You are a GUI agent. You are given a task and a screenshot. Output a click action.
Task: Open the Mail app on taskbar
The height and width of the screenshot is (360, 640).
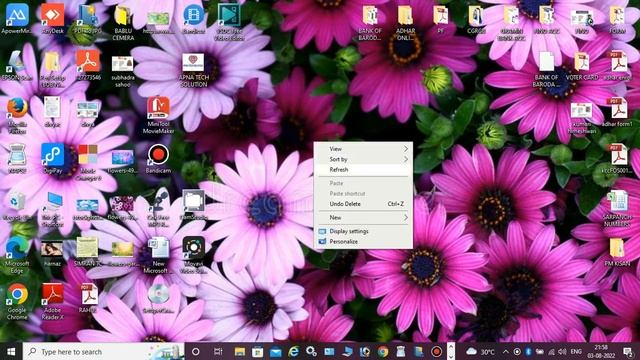tap(276, 351)
